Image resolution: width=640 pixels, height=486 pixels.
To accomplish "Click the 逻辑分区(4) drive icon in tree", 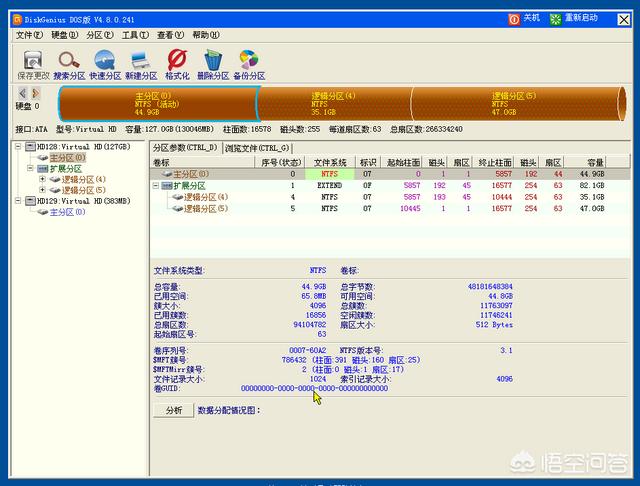I will [55, 179].
